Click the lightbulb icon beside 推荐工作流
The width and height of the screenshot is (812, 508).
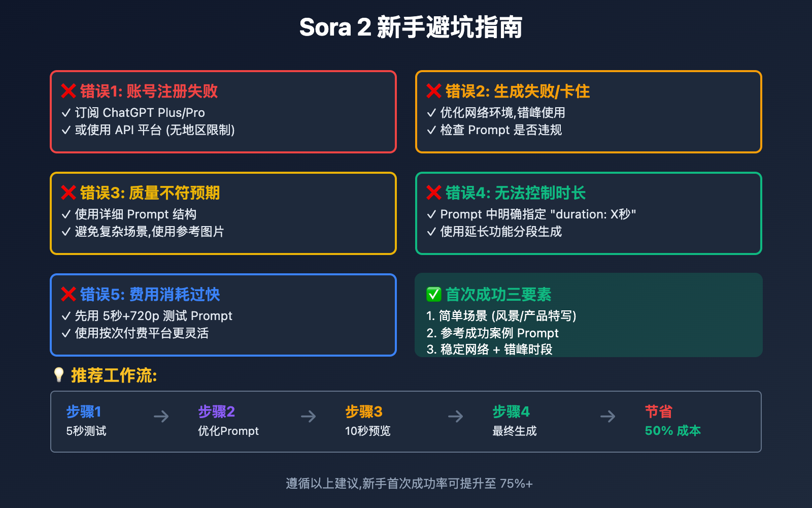(59, 375)
